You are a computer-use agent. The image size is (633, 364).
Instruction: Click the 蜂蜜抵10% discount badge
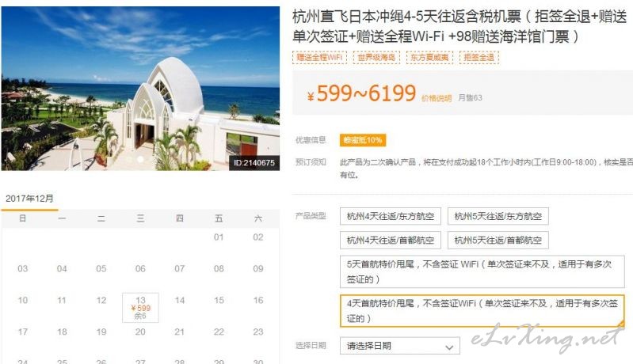(363, 140)
